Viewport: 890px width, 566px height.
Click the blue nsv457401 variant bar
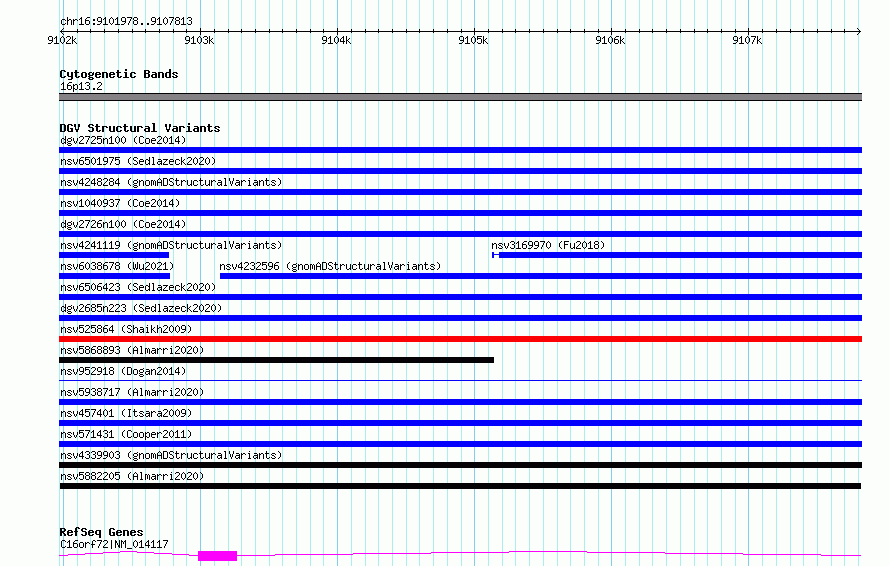pos(460,423)
